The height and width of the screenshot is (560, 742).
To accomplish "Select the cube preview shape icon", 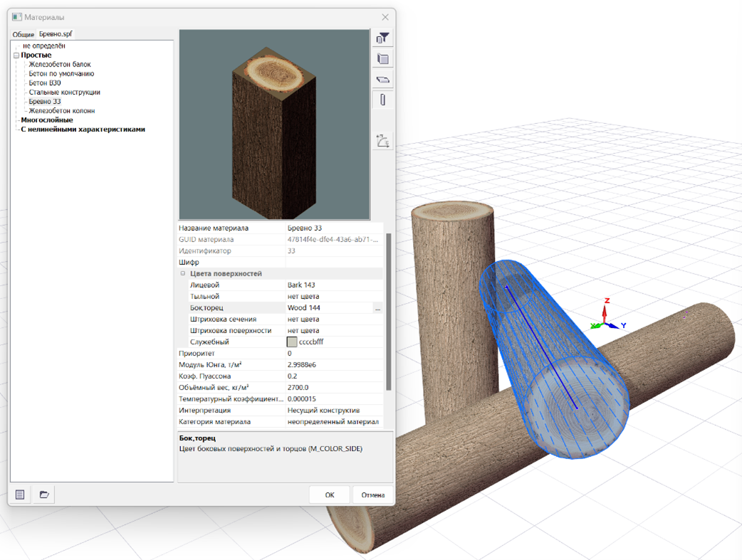I will (383, 59).
